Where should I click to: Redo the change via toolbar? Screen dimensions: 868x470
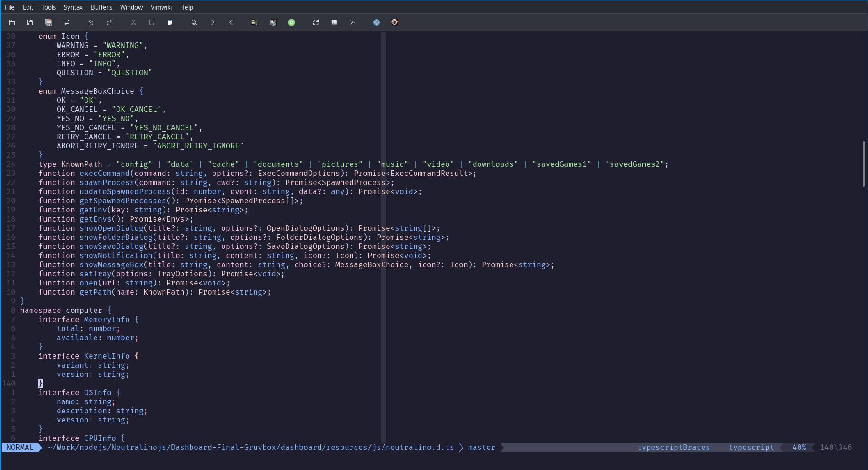(x=109, y=22)
